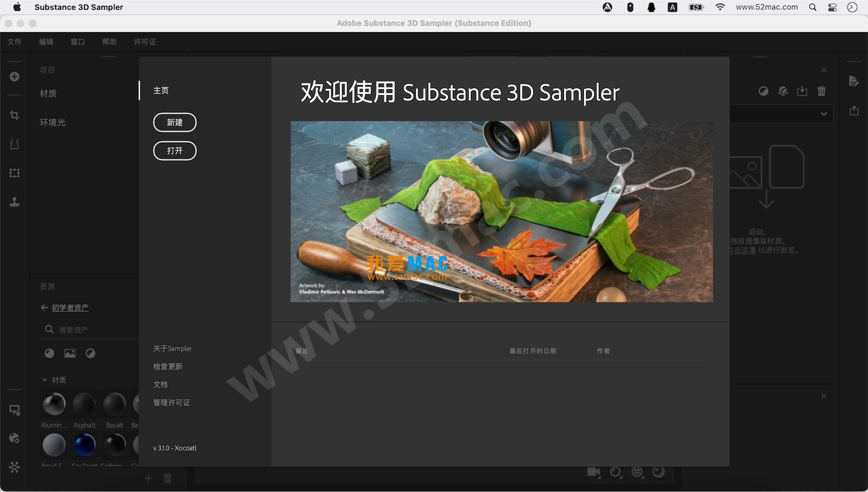Click the camera icon in viewport toolbar

tap(594, 472)
